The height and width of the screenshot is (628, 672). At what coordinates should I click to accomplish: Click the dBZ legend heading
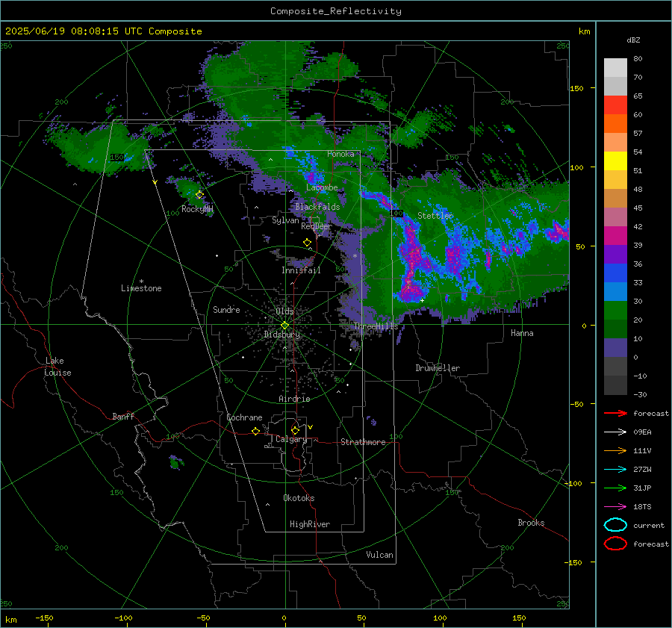click(x=633, y=40)
